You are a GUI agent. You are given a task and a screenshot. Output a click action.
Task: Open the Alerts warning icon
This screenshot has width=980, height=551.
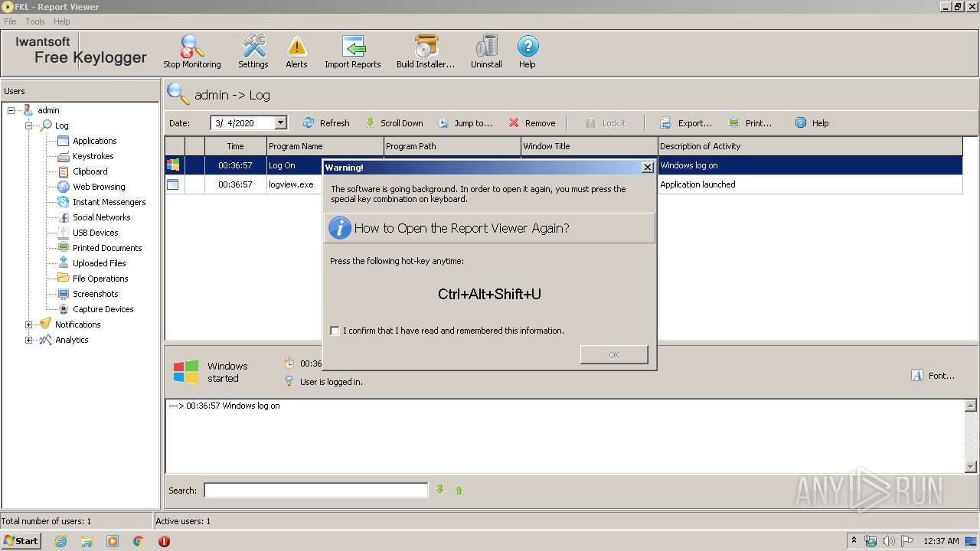click(x=296, y=52)
